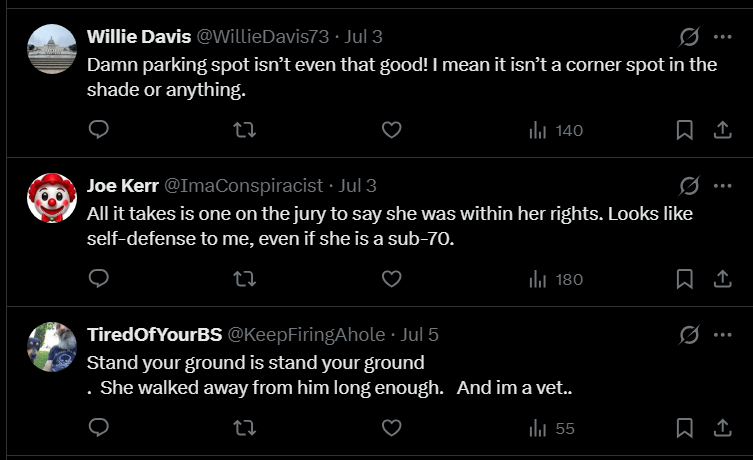Bookmark TiredOfYourBS's tweet
753x460 pixels.
coord(684,427)
